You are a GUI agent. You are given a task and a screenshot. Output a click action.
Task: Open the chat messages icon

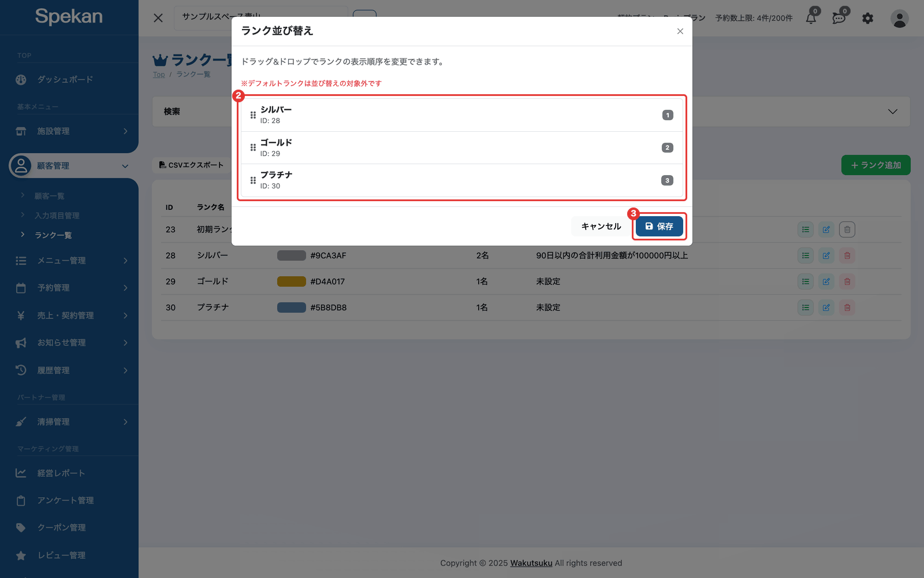point(839,18)
